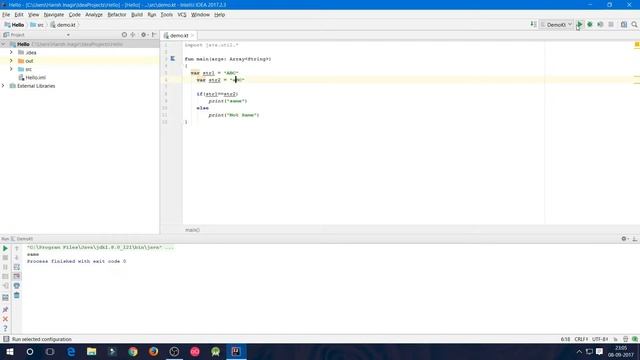This screenshot has height=360, width=640.
Task: Open the Run menu
Action: pyautogui.click(x=152, y=15)
